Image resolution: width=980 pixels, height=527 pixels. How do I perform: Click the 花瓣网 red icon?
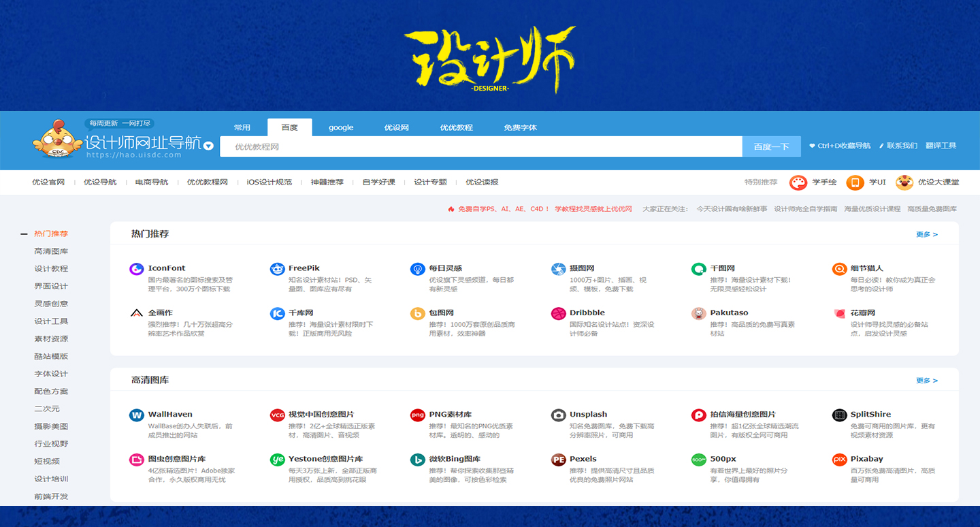839,314
